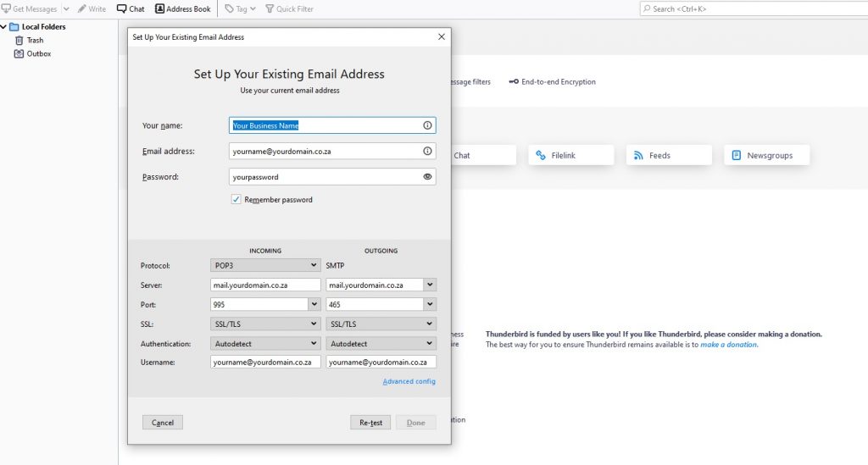Toggle the Quick Filter button
Screen dimensions: 868x465
click(x=290, y=8)
